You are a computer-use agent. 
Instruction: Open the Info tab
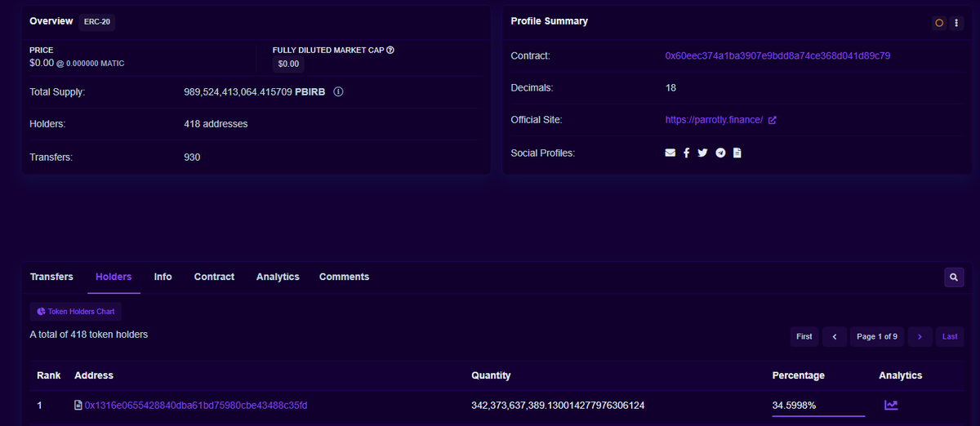pos(163,277)
